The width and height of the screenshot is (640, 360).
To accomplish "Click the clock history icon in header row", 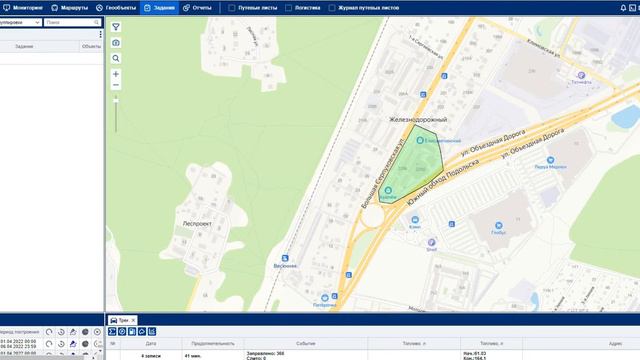I will coord(61,332).
